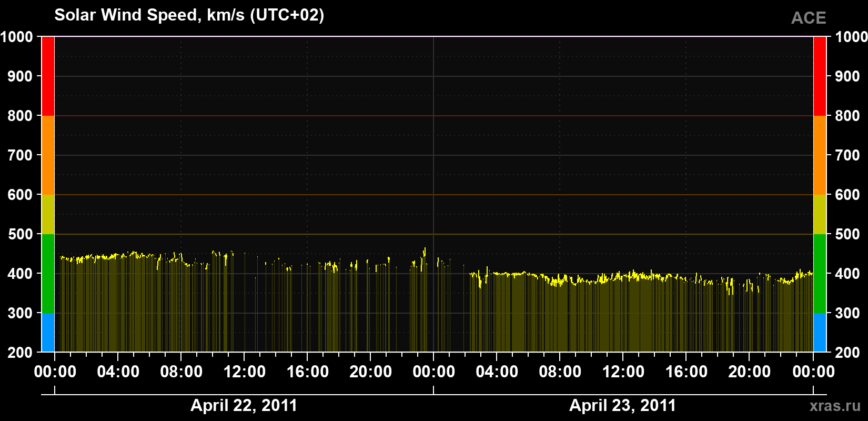Click the 16:00 tick label on April 23
Screen dimensions: 868x421
tap(687, 372)
